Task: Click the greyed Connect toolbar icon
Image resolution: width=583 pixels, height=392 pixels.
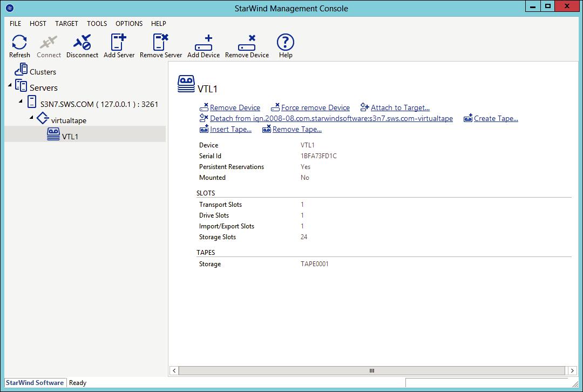Action: tap(49, 42)
